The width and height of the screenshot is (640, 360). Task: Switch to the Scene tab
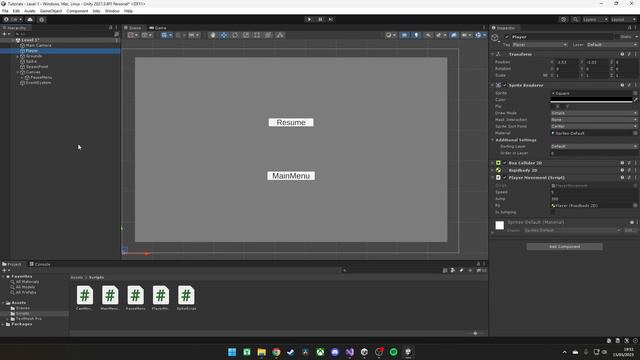tap(133, 28)
